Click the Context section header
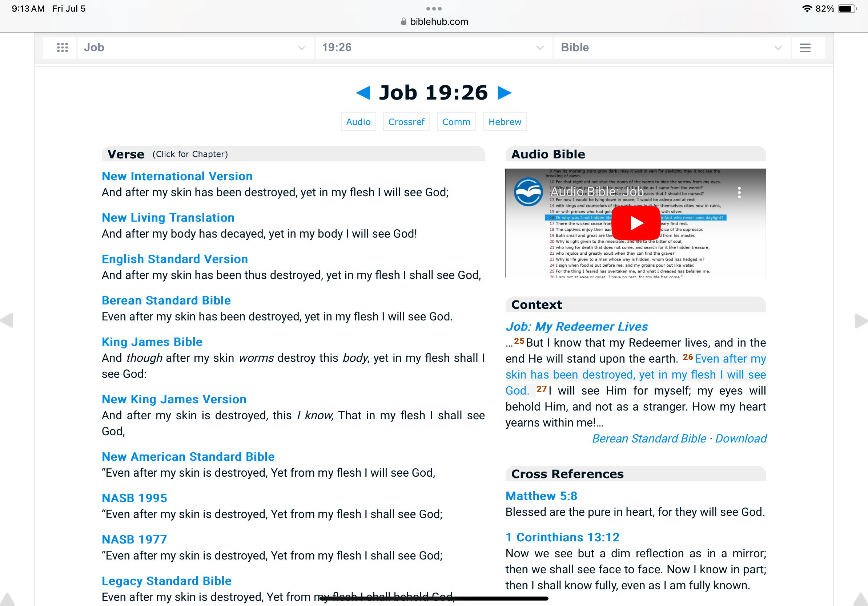The width and height of the screenshot is (868, 606). click(x=635, y=304)
